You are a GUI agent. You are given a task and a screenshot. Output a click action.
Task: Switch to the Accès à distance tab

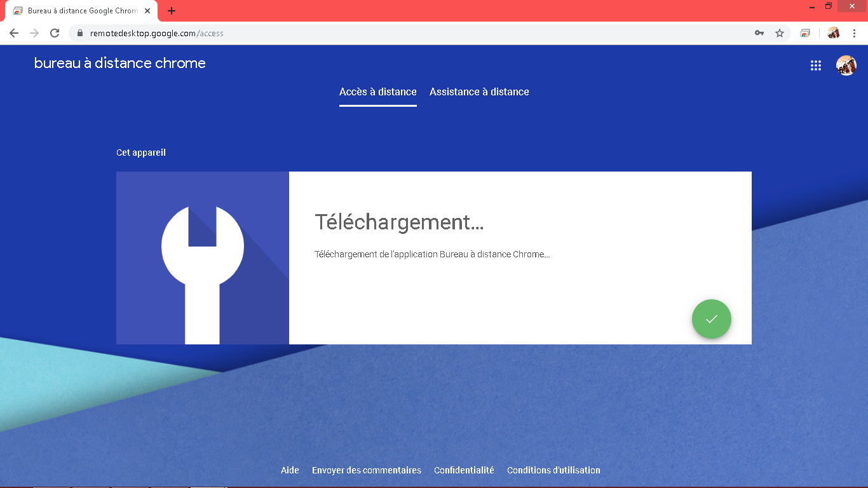pos(378,92)
